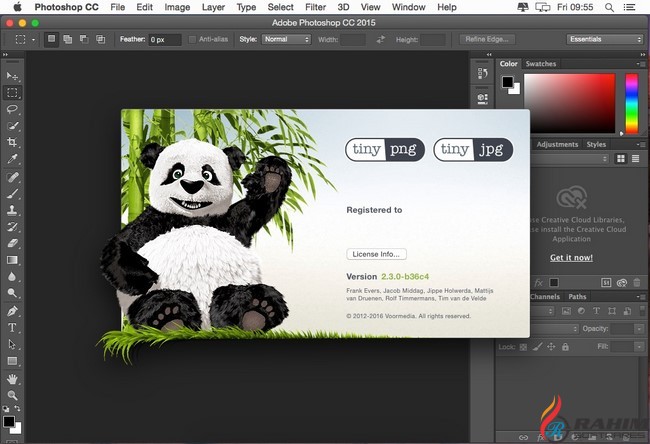Select the Crop tool
The image size is (650, 444).
click(x=12, y=142)
